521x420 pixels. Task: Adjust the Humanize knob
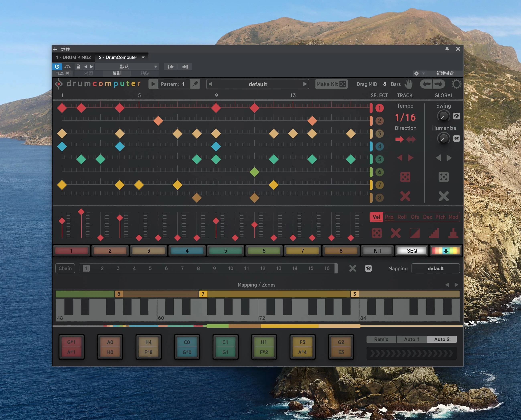coord(443,139)
